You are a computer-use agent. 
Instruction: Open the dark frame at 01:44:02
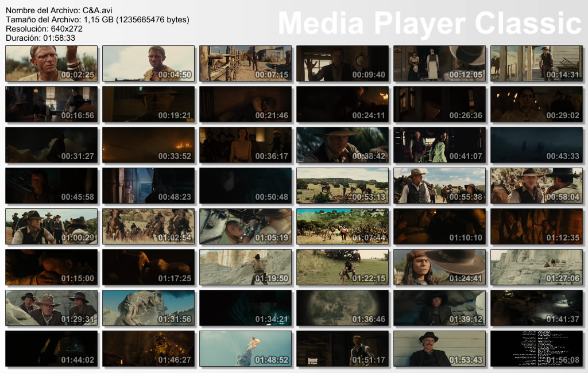pyautogui.click(x=51, y=349)
